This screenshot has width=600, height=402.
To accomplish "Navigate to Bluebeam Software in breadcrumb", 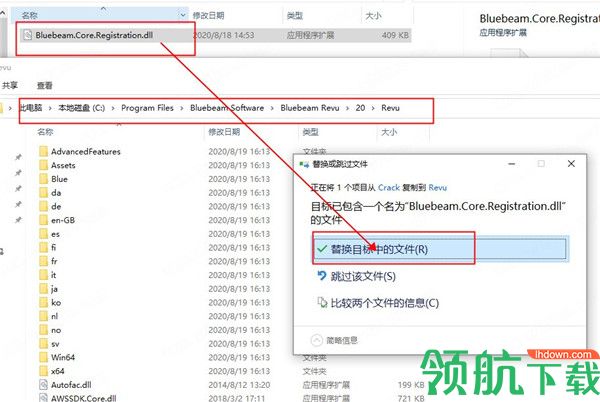I will click(x=227, y=108).
